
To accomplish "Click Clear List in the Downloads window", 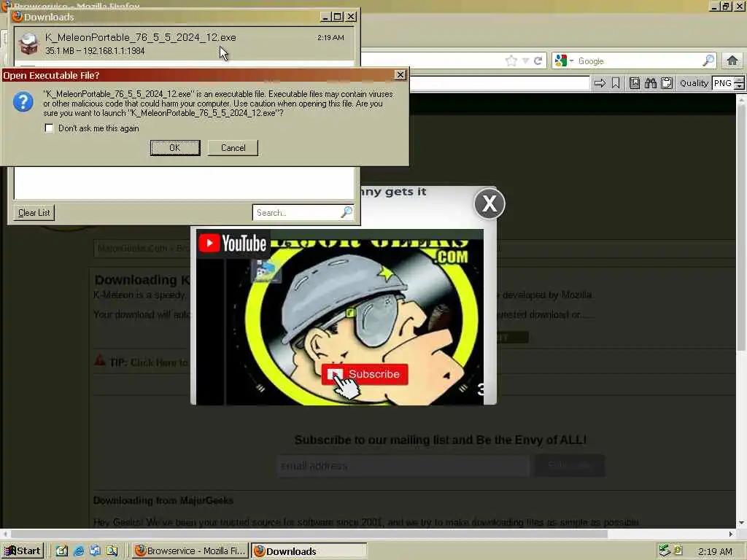I will pos(34,212).
